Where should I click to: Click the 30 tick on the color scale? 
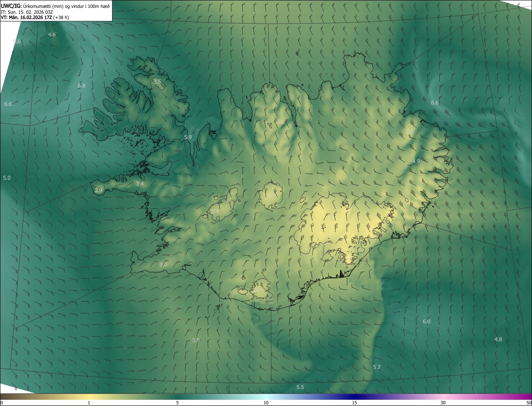443,403
